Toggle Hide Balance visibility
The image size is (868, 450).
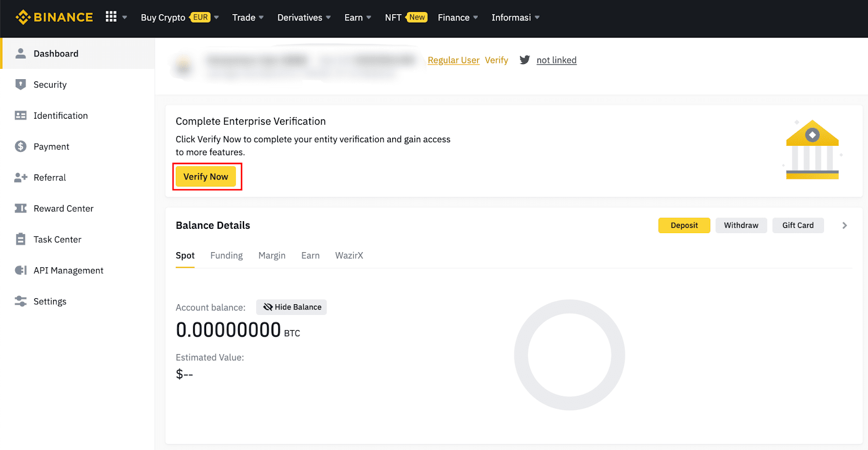[x=291, y=307]
